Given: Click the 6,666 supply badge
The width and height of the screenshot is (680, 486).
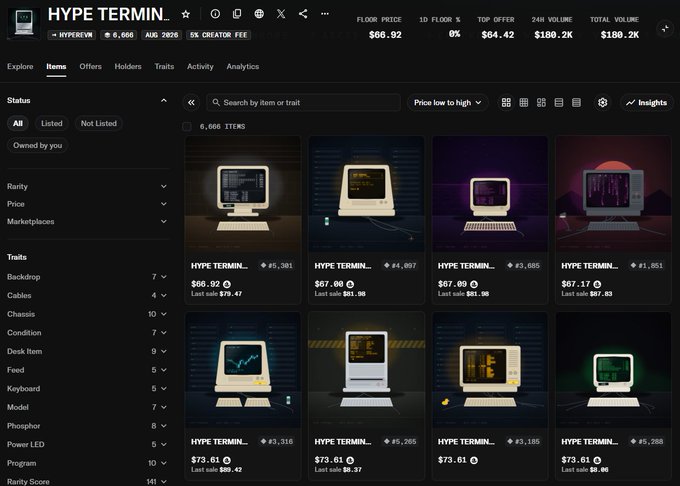Looking at the screenshot, I should point(119,35).
